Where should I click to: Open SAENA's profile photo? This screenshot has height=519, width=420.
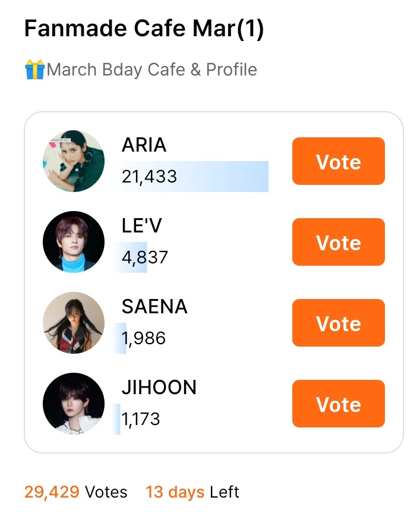pos(74,323)
